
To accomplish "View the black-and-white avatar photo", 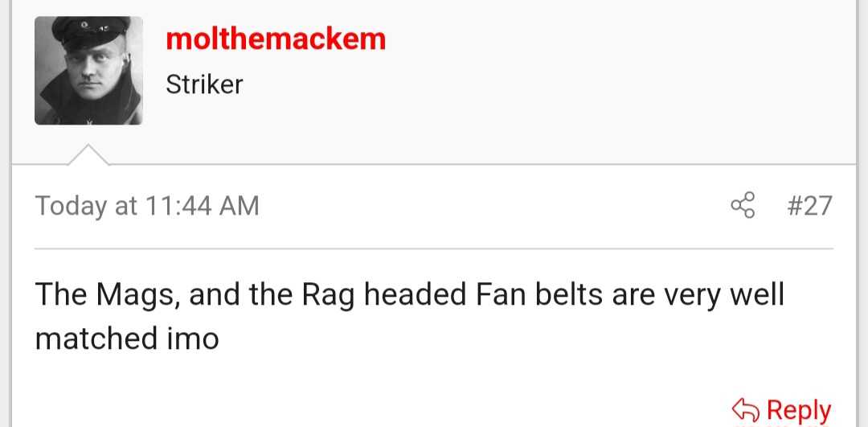I will [88, 71].
